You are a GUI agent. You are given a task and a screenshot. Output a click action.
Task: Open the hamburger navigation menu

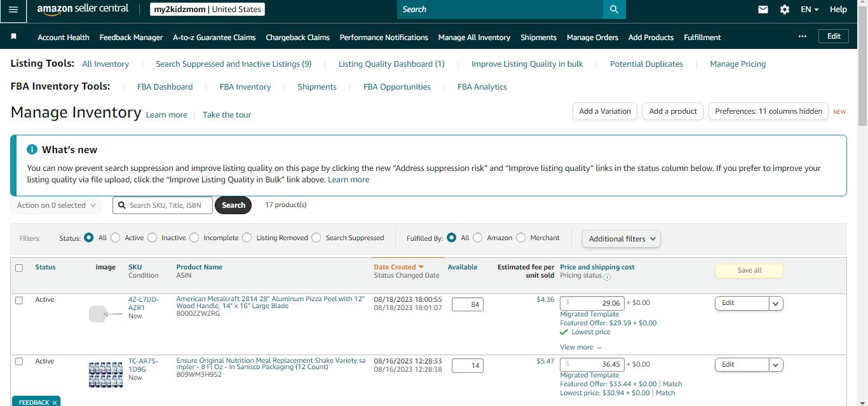point(13,10)
